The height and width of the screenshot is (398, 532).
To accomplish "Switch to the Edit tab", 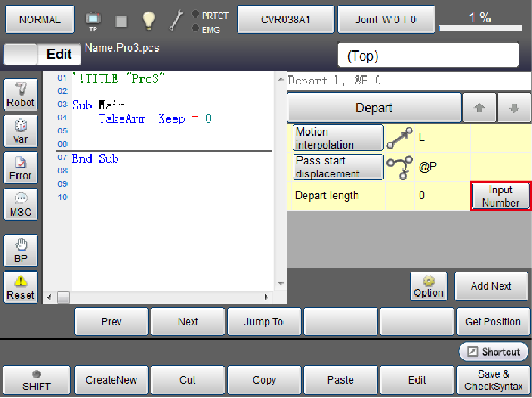I will [59, 54].
